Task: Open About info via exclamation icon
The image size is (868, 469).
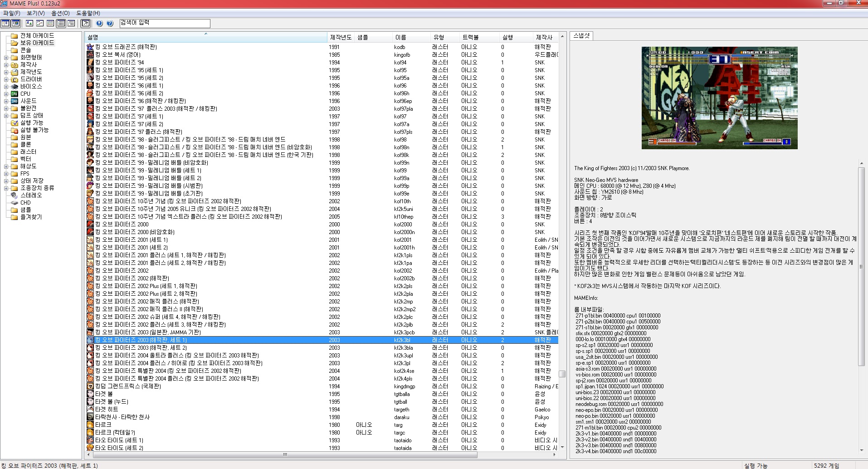Action: 99,23
